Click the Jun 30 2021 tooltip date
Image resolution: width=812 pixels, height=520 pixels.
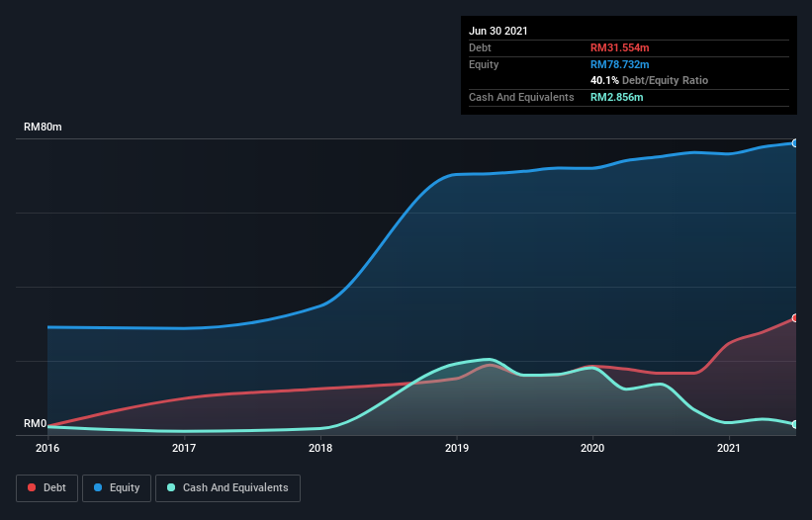coord(498,31)
